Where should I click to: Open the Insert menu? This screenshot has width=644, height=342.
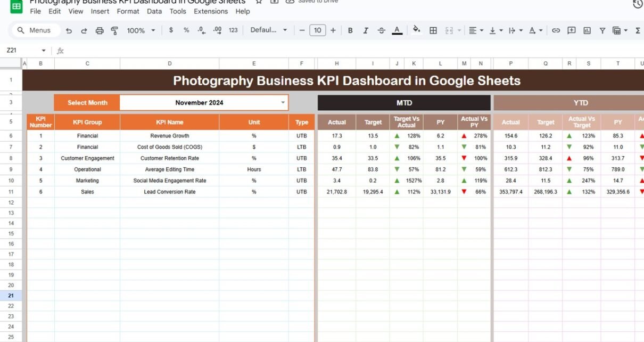(100, 11)
